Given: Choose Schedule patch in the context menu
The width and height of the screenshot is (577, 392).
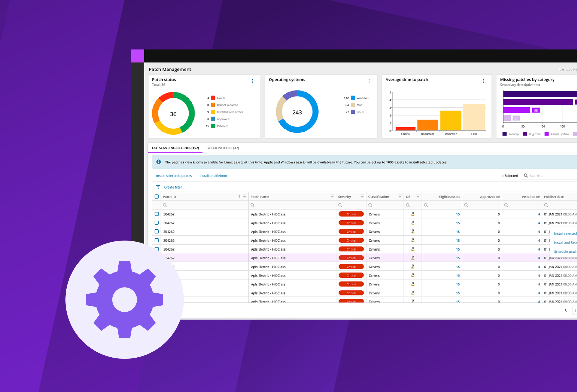Looking at the screenshot, I should tap(565, 251).
